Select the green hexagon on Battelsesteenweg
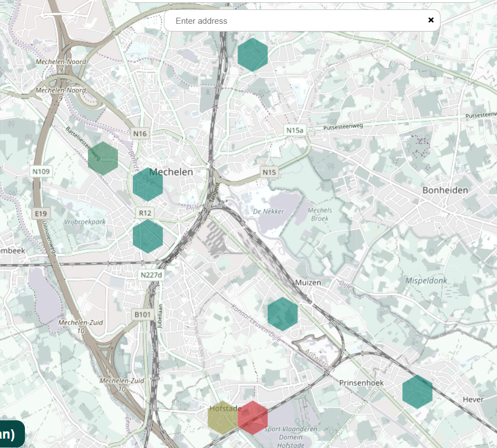This screenshot has height=448, width=497. [x=103, y=158]
